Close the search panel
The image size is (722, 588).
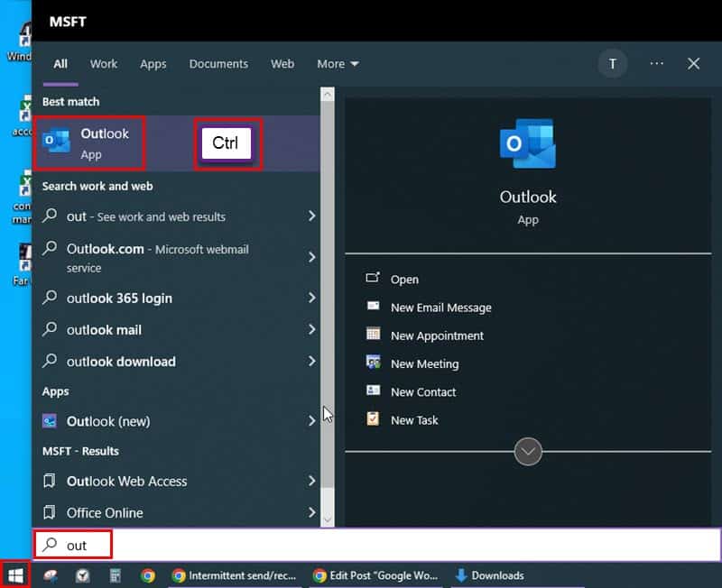693,63
